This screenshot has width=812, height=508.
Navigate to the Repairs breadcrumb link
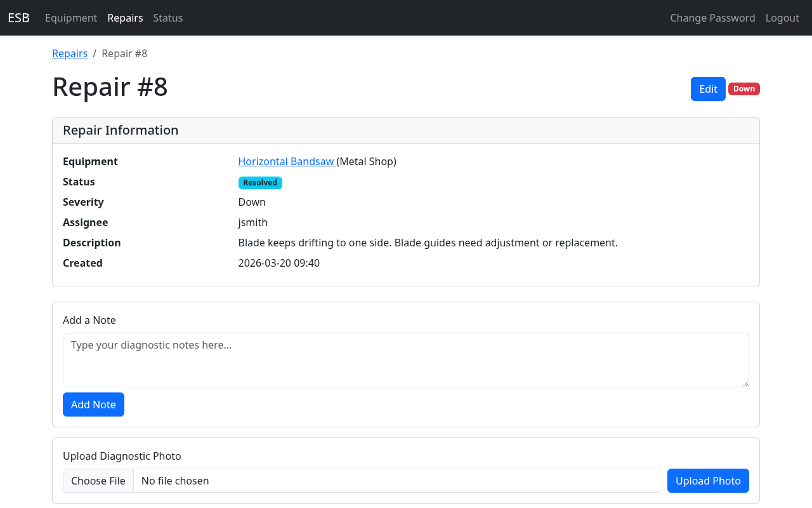[70, 53]
